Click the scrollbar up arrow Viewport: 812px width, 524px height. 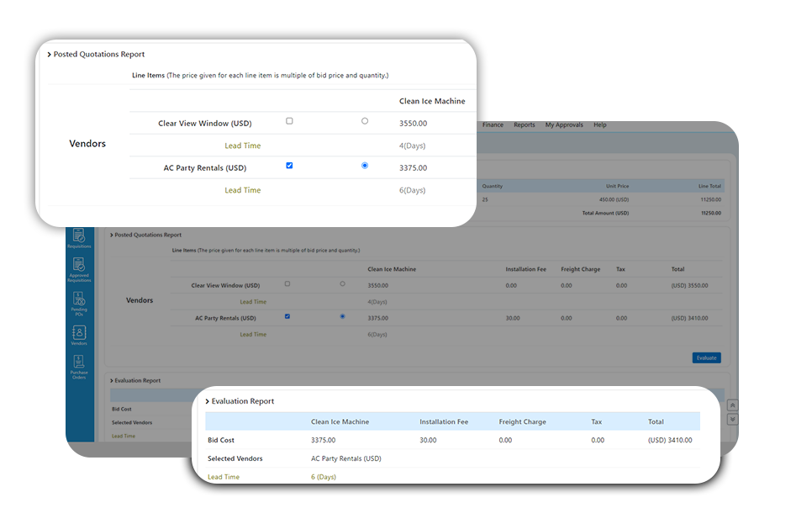click(732, 405)
